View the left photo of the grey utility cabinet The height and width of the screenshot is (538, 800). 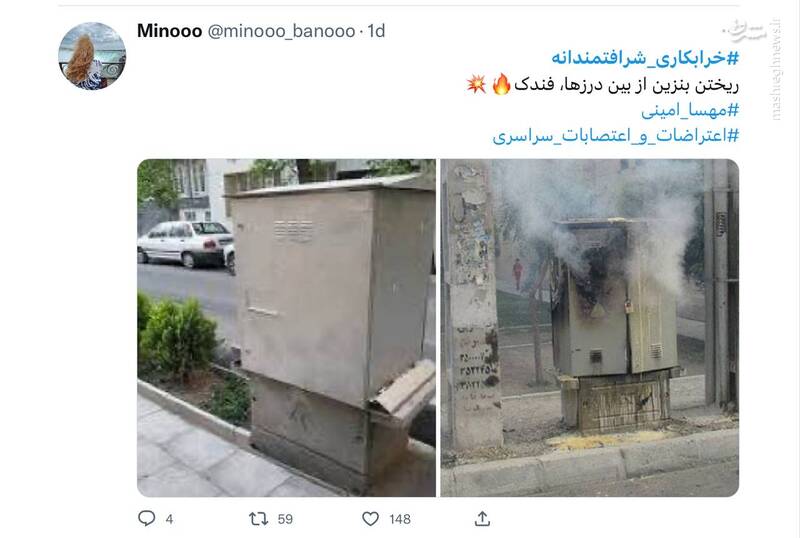click(286, 328)
